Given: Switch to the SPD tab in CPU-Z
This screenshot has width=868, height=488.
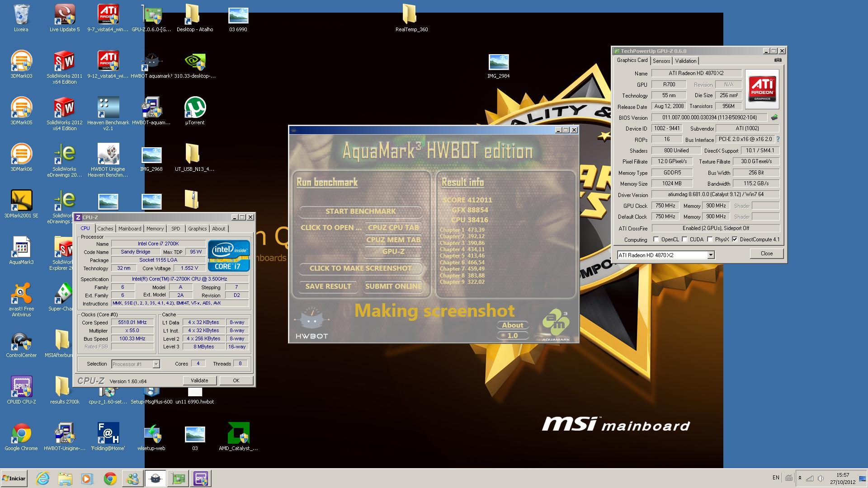Looking at the screenshot, I should click(x=176, y=229).
